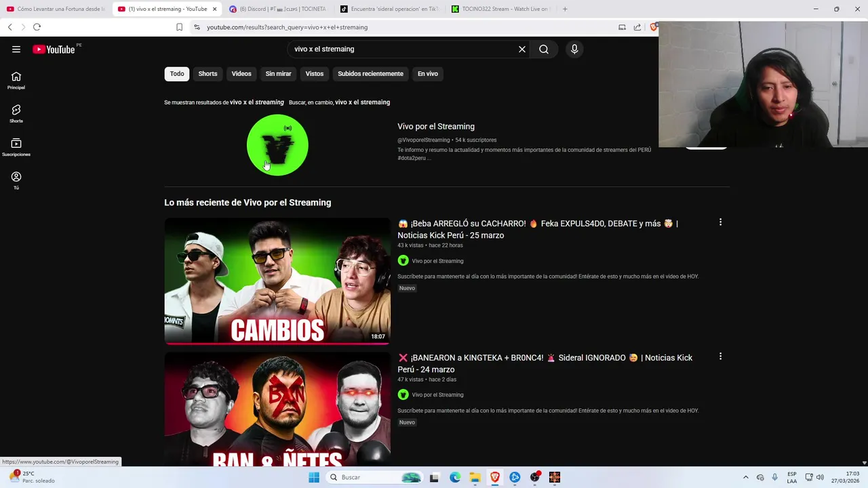This screenshot has height=488, width=868.
Task: Go to YouTube home via logo
Action: (54, 49)
